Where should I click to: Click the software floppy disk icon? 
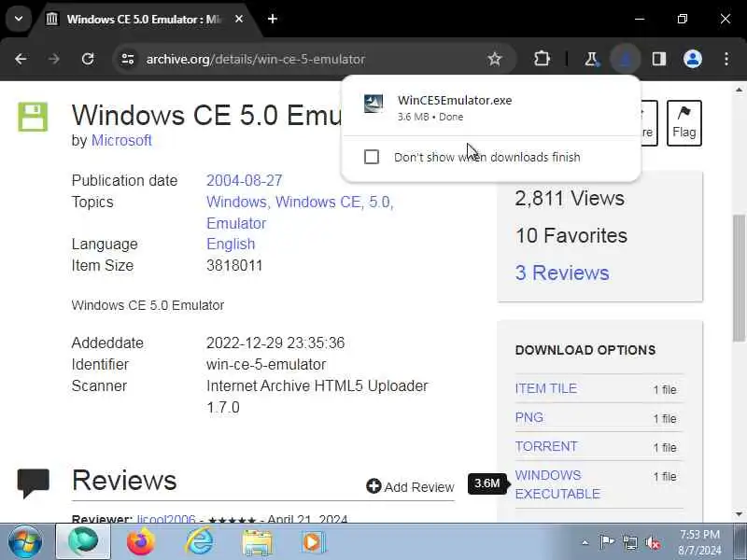click(x=33, y=117)
